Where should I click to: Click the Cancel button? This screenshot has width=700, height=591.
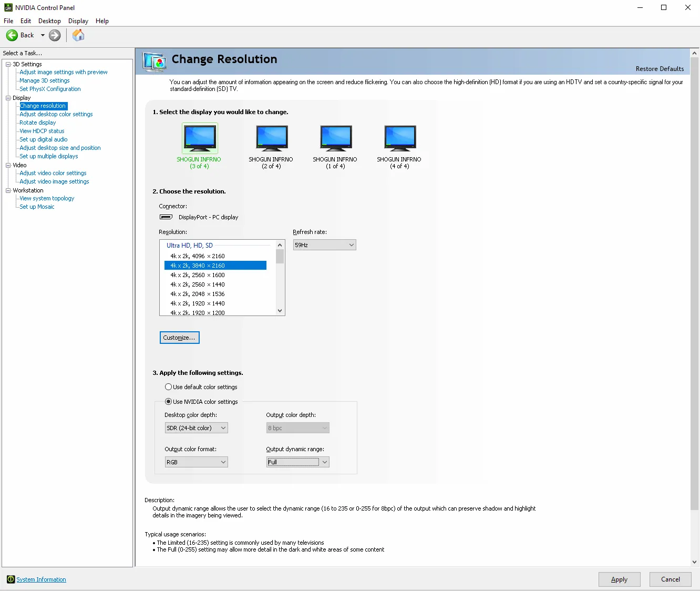tap(671, 579)
